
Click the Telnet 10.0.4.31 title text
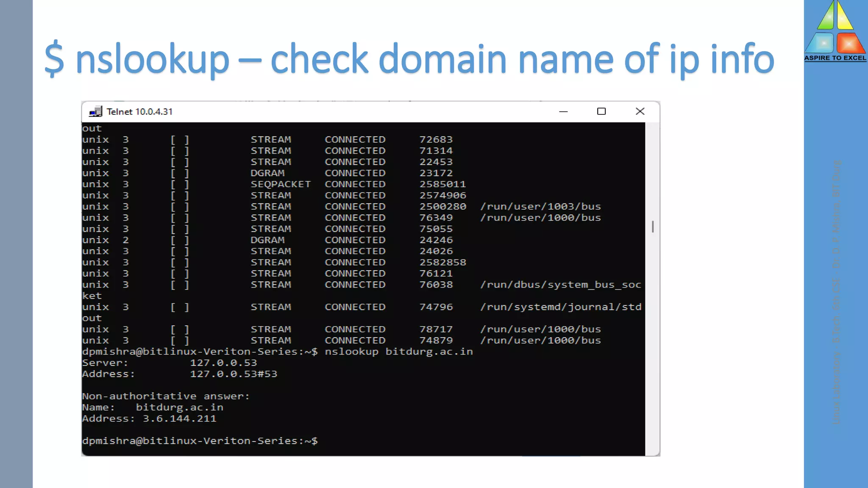(x=139, y=111)
